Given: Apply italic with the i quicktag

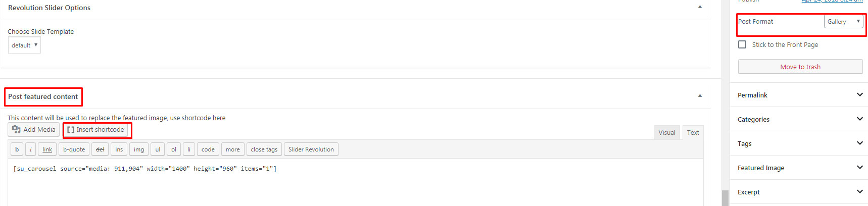Looking at the screenshot, I should pyautogui.click(x=30, y=149).
